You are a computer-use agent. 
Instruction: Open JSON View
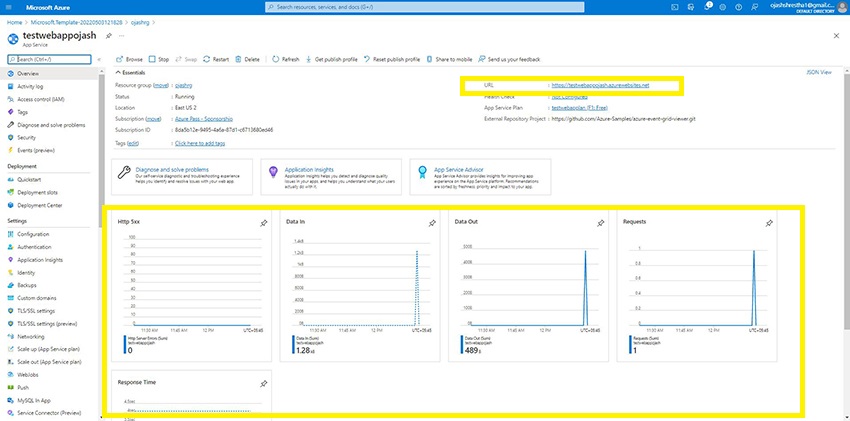click(819, 72)
